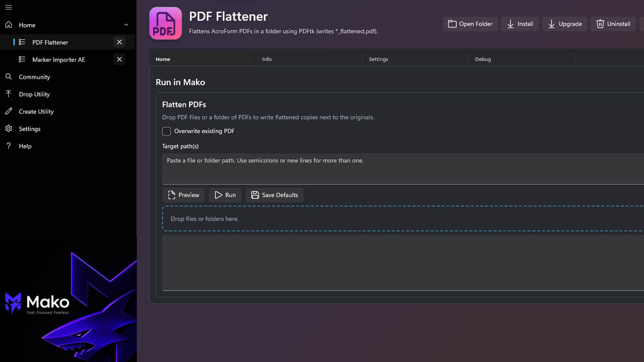Open Help from the sidebar
This screenshot has width=644, height=362.
click(x=68, y=146)
